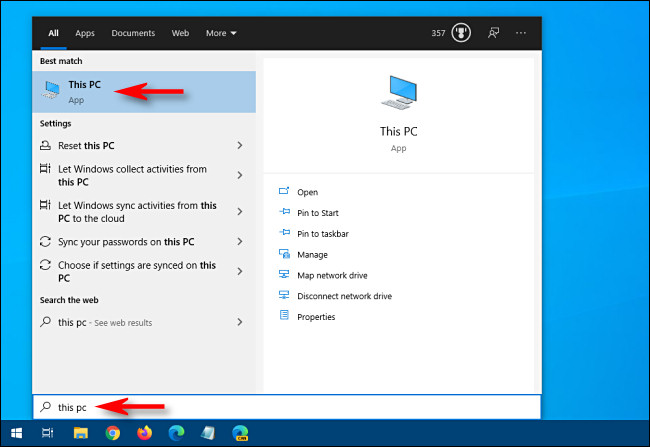Image resolution: width=650 pixels, height=447 pixels.
Task: Open the Microsoft Rewards badge icon
Action: pos(461,33)
